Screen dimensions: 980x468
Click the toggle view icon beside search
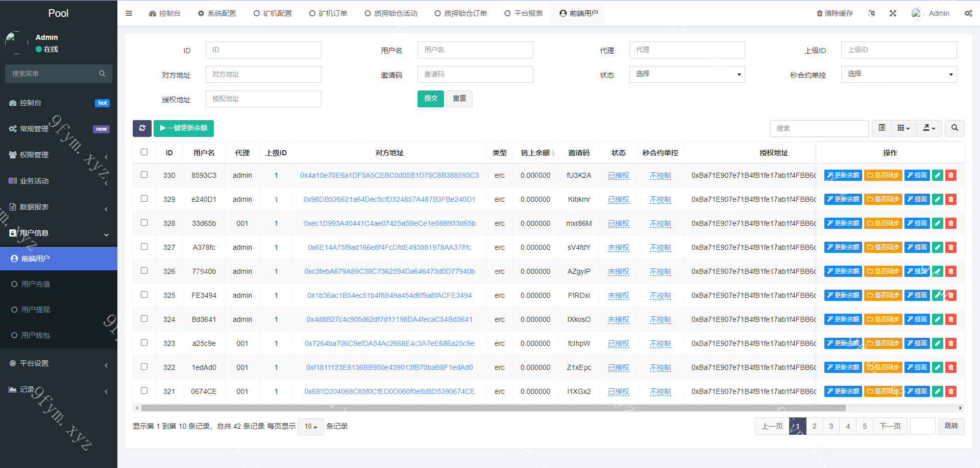click(881, 128)
